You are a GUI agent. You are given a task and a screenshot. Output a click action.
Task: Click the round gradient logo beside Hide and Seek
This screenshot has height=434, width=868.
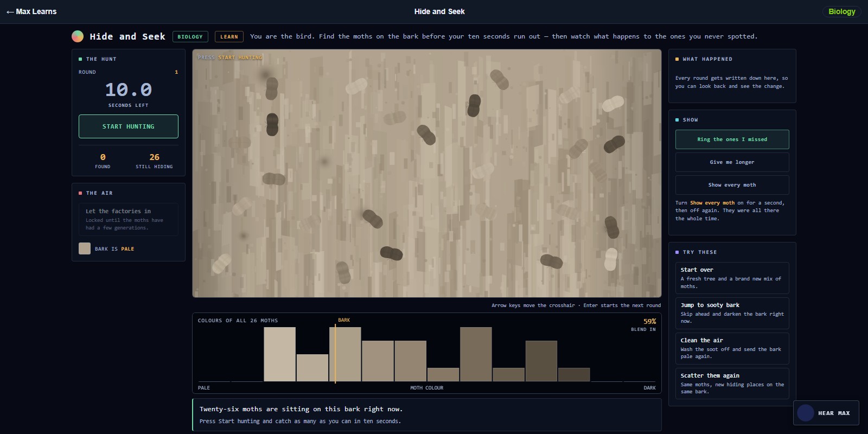(78, 36)
